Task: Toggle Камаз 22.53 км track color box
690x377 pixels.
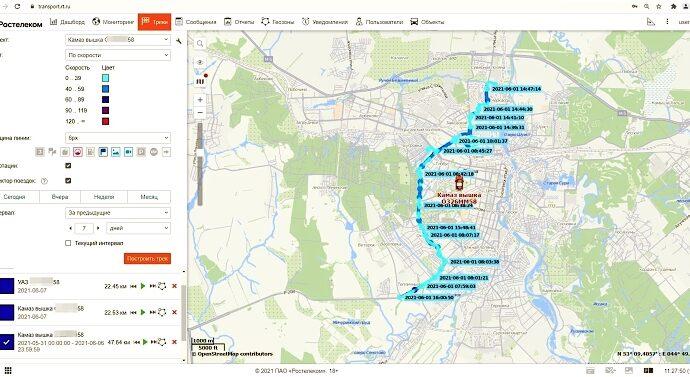Action: point(7,312)
